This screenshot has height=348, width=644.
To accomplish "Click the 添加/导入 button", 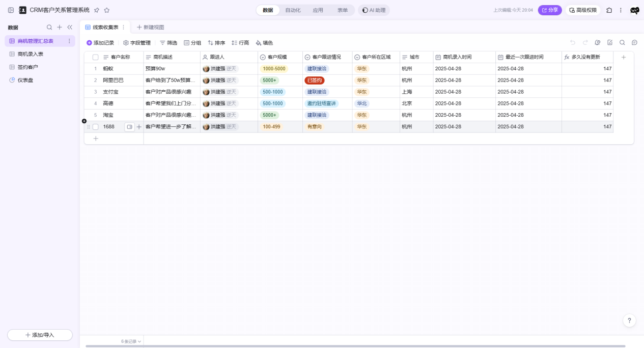I will click(40, 335).
